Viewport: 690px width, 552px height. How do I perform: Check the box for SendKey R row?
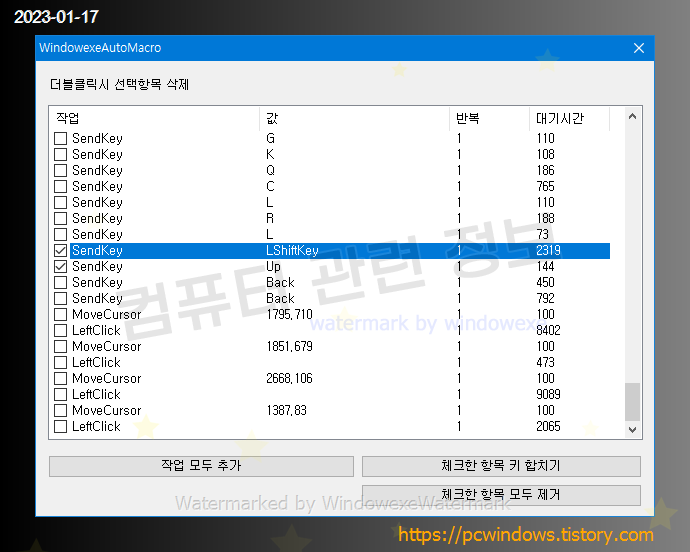tap(60, 218)
